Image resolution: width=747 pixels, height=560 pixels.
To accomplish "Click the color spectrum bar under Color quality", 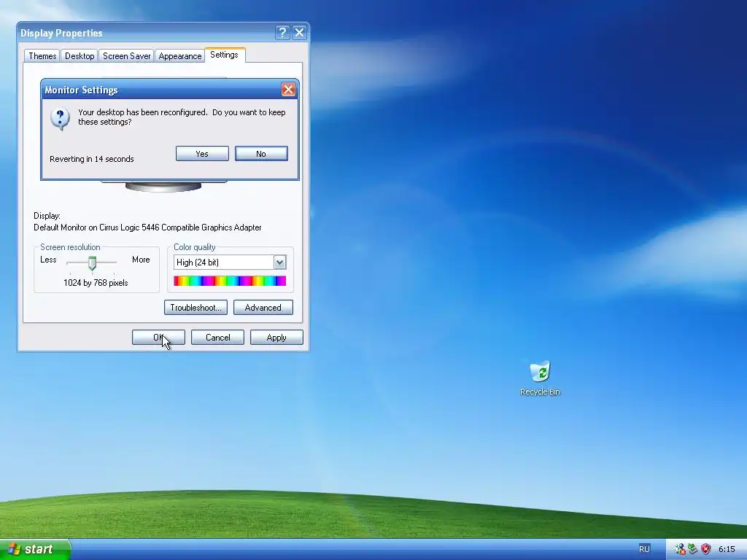I will click(x=230, y=281).
